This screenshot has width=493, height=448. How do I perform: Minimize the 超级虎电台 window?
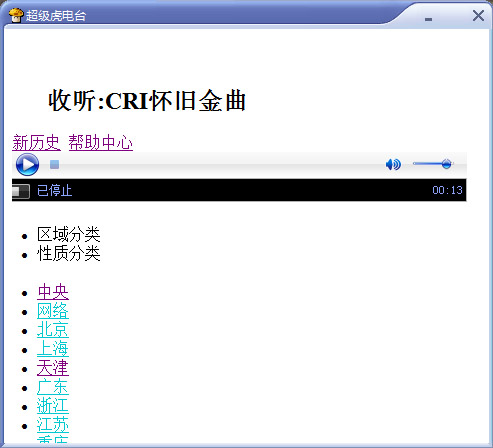point(429,19)
